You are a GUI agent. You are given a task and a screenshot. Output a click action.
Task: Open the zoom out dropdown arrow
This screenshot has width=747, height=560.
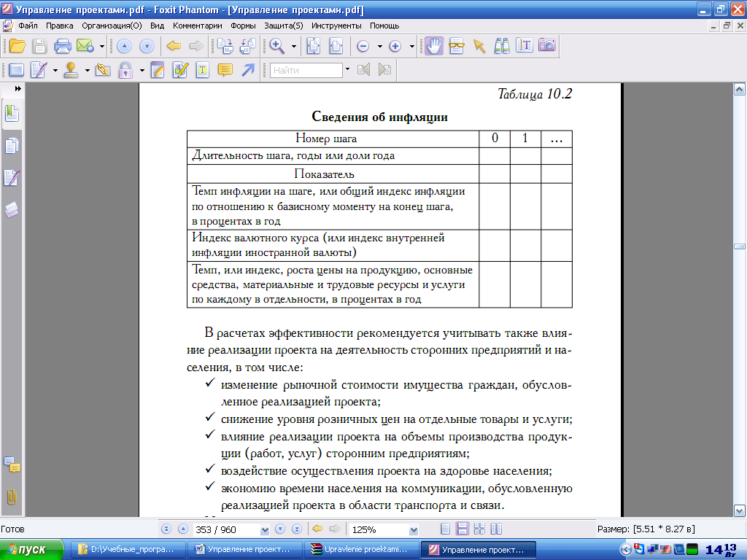point(379,47)
